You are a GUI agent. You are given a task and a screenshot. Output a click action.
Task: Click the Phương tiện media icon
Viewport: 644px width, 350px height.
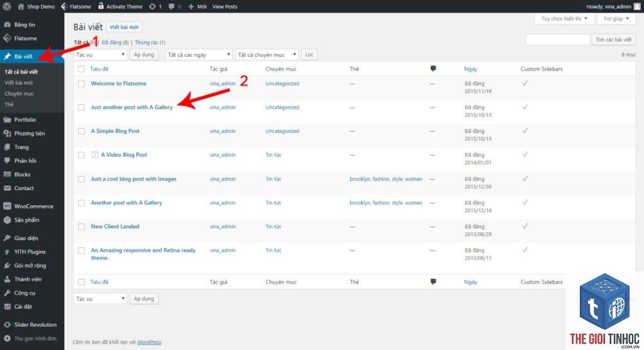(x=7, y=133)
